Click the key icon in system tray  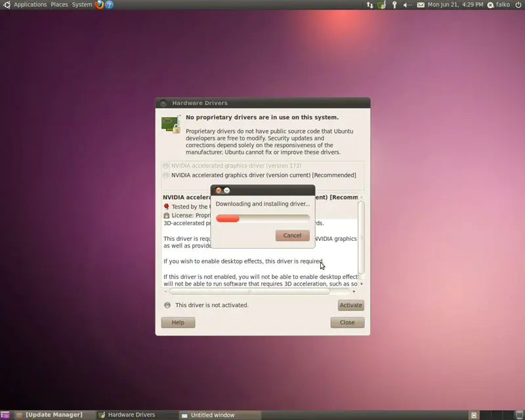click(x=394, y=5)
